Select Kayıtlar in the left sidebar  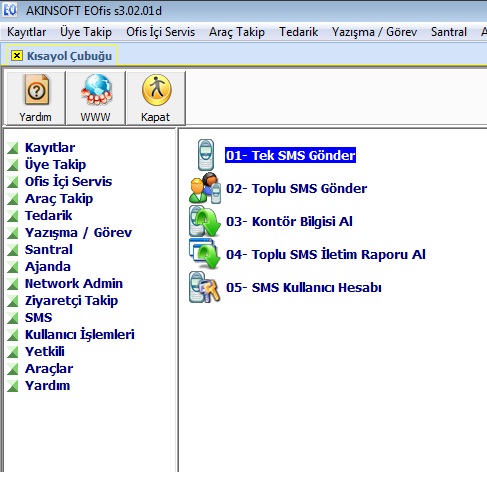point(50,148)
